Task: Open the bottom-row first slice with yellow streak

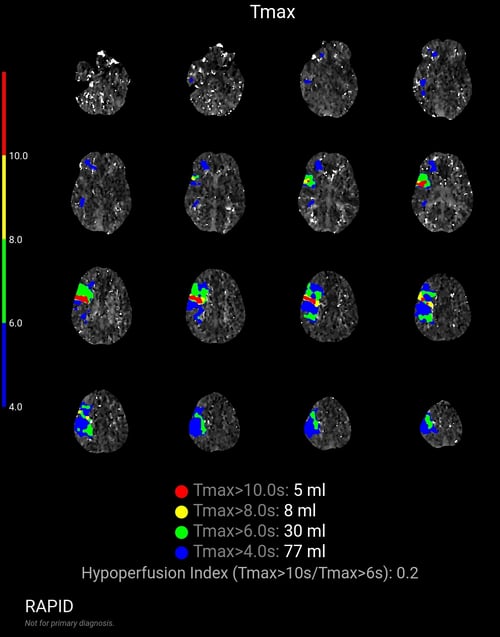Action: coord(102,421)
